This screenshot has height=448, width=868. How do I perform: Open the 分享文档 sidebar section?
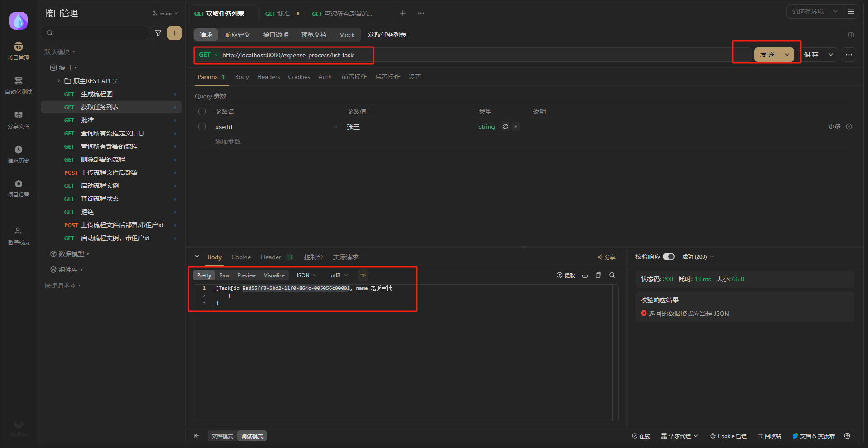click(x=18, y=120)
